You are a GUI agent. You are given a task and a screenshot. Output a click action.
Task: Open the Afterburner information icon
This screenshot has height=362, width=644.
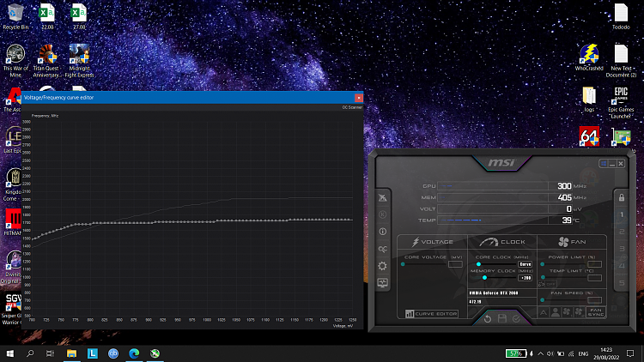382,232
